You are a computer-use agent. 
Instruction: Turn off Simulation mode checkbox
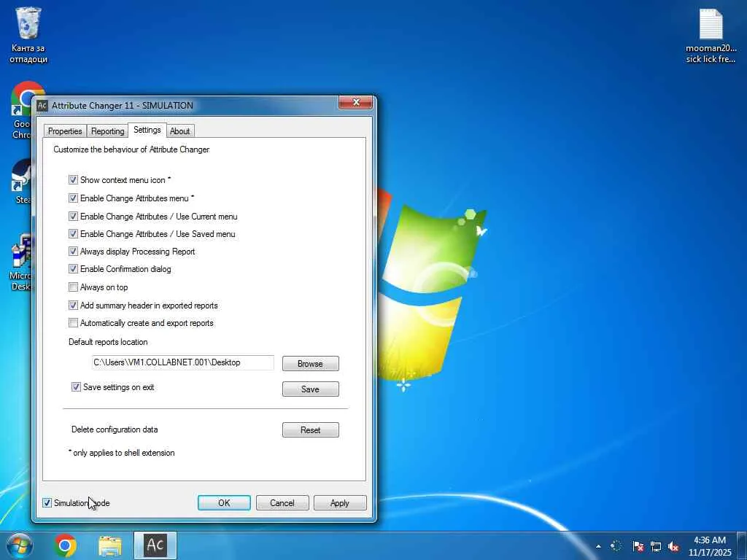click(47, 503)
